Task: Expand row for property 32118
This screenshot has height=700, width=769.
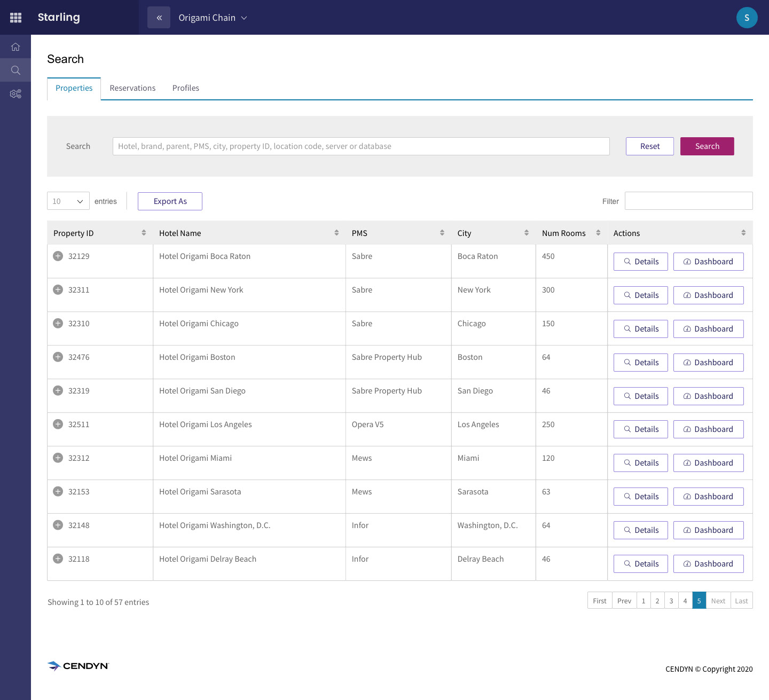Action: point(58,559)
